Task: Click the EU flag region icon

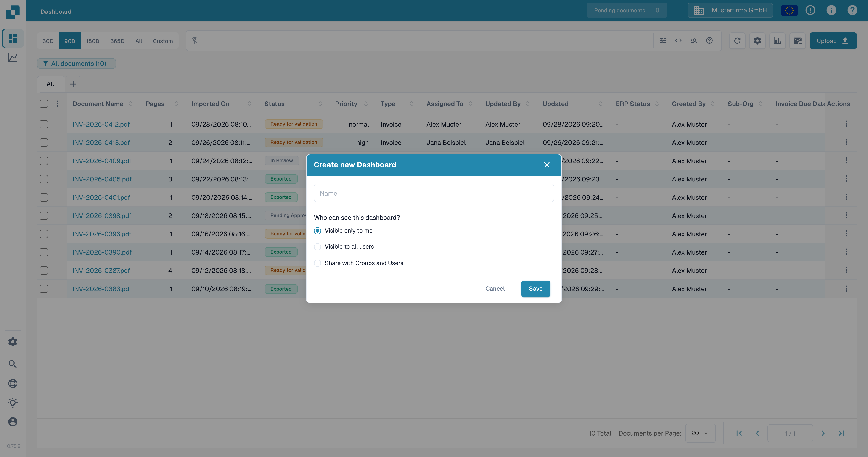Action: pos(789,11)
